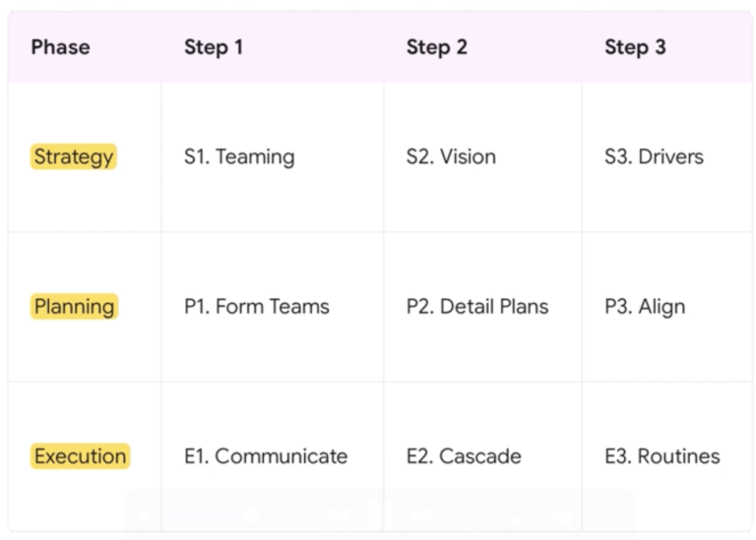Select the highlighted Planning phase label
Screen dimensions: 756x540
(74, 306)
